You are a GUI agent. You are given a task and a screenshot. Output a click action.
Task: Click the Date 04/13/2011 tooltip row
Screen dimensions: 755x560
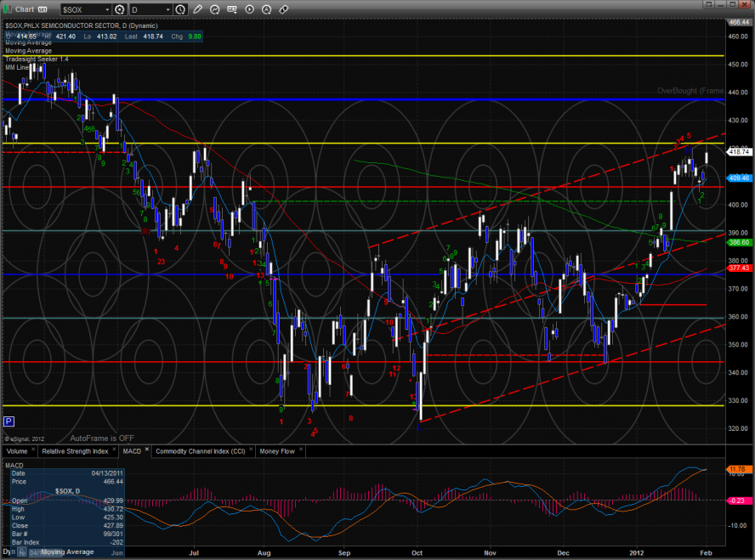(67, 473)
